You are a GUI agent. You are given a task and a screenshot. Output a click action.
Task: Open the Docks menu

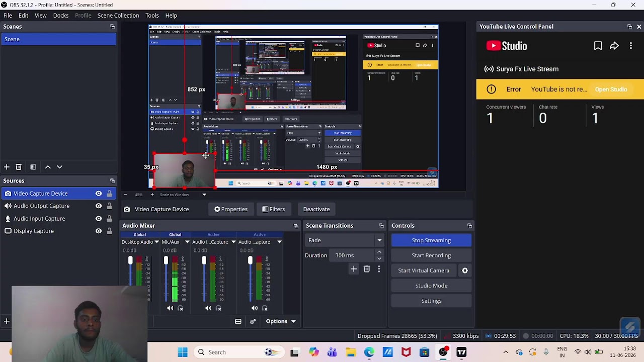pyautogui.click(x=61, y=16)
